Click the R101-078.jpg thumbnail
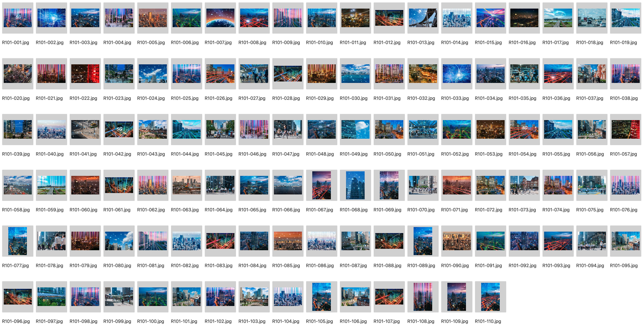 click(51, 241)
